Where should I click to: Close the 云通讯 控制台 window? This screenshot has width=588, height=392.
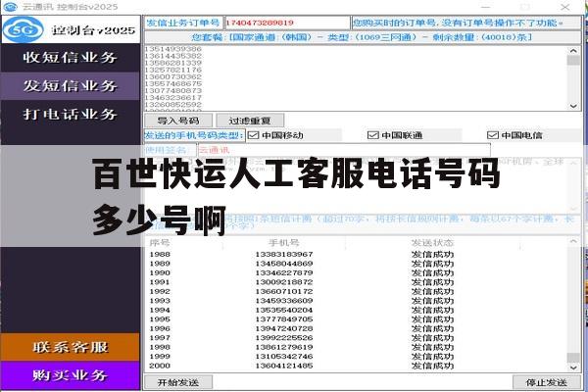pyautogui.click(x=565, y=7)
